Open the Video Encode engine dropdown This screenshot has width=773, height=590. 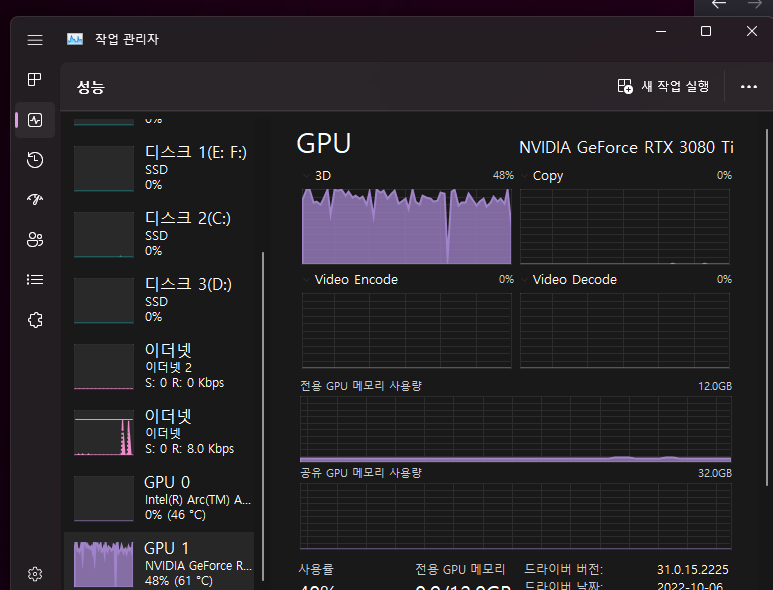[307, 280]
